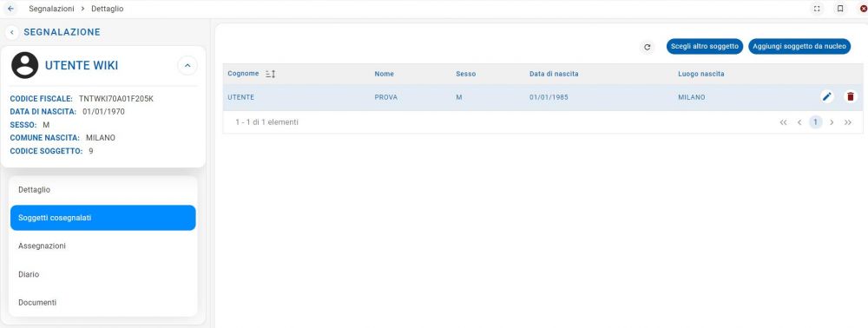Click Scegli altro soggetto button
Image resolution: width=868 pixels, height=328 pixels.
point(705,47)
